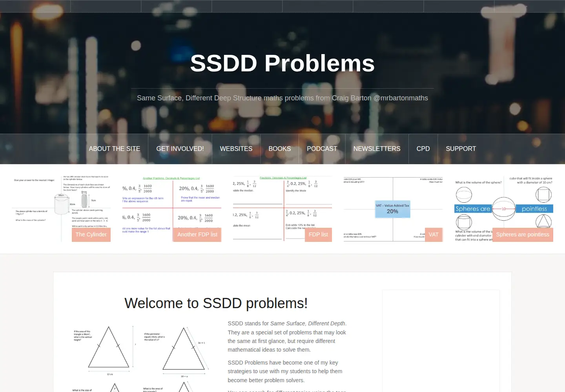Open the FDP list problem thumbnail
565x392 pixels.
click(282, 209)
